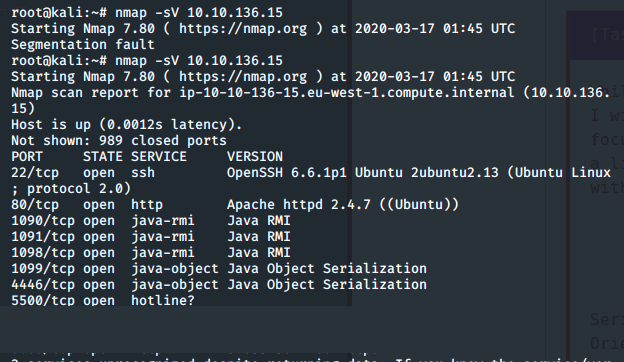Open the nmap.org link above scan report
The height and width of the screenshot is (362, 624).
tap(243, 76)
